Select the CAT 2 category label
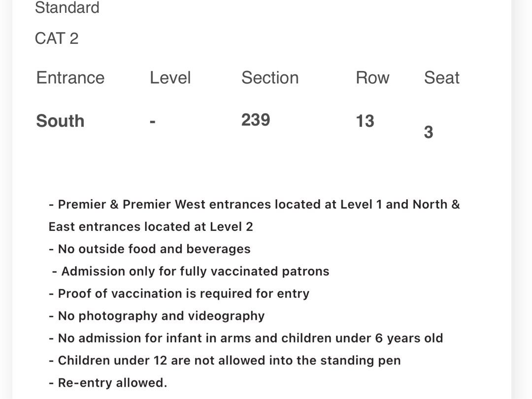Image resolution: width=532 pixels, height=399 pixels. 57,38
